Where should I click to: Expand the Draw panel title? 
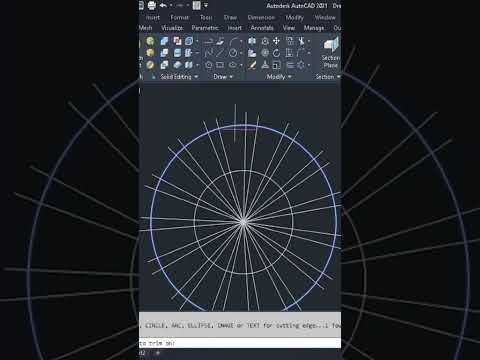coord(223,77)
